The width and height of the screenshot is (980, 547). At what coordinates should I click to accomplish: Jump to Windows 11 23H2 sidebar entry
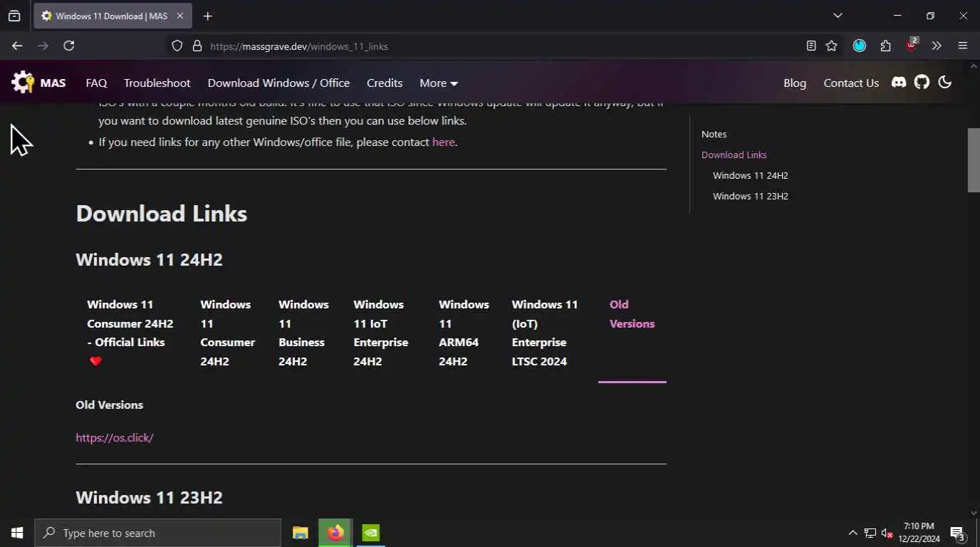[750, 196]
